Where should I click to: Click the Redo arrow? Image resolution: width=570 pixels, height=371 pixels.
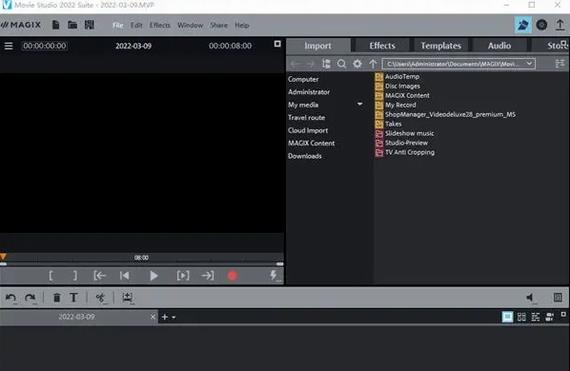[x=30, y=298]
